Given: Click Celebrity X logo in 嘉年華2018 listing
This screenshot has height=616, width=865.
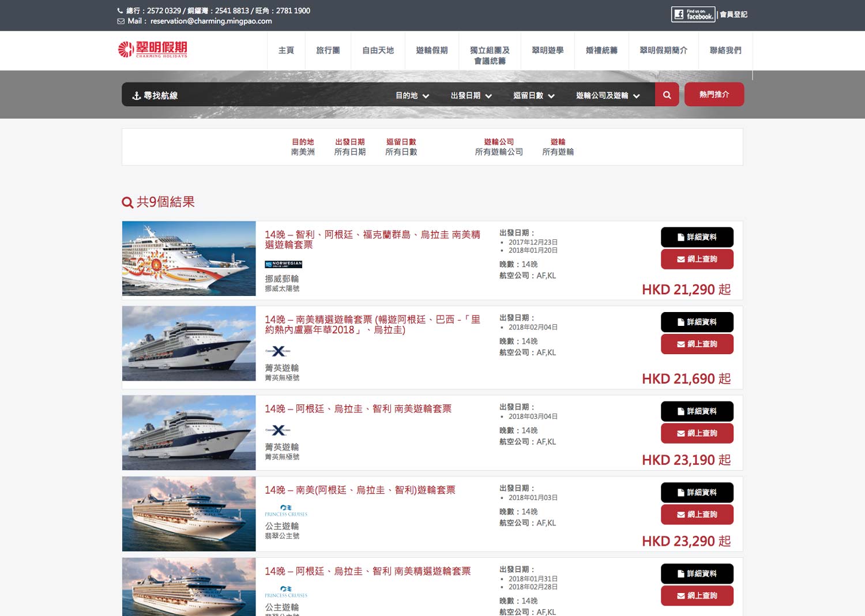Looking at the screenshot, I should tap(278, 351).
